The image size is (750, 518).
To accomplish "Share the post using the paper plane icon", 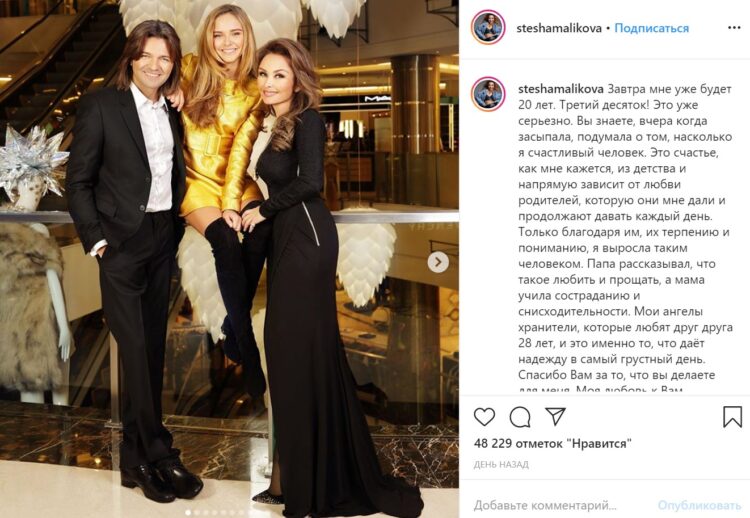I will (x=555, y=417).
